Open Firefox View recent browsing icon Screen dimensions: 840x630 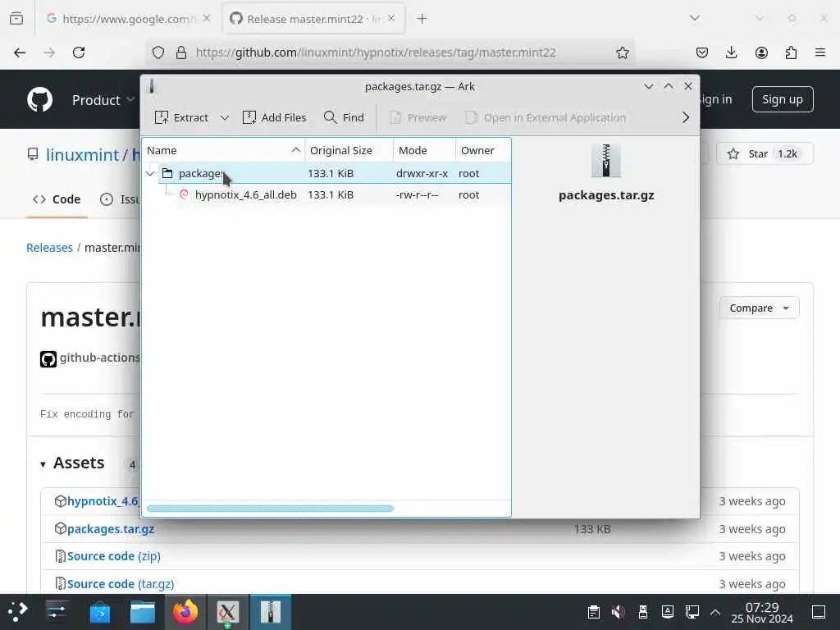(x=16, y=19)
